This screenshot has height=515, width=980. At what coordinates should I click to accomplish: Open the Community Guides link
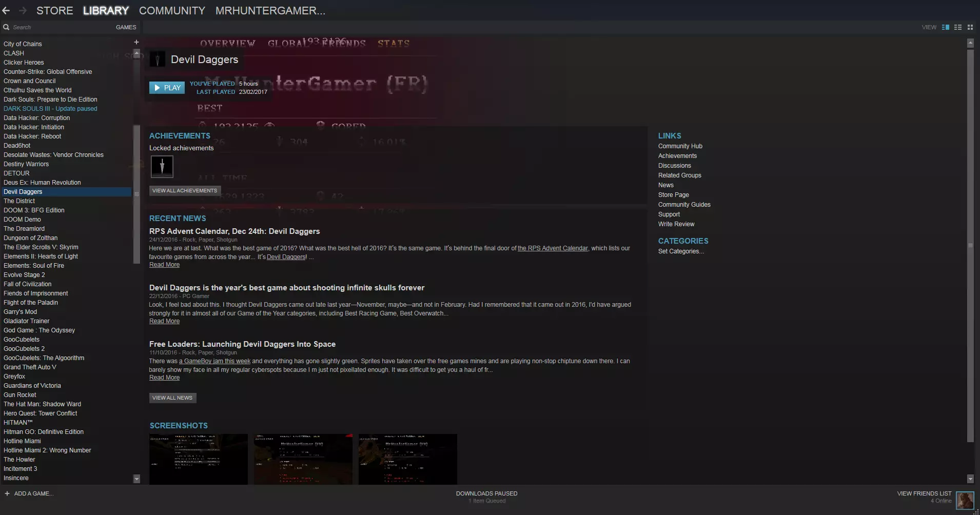tap(684, 205)
